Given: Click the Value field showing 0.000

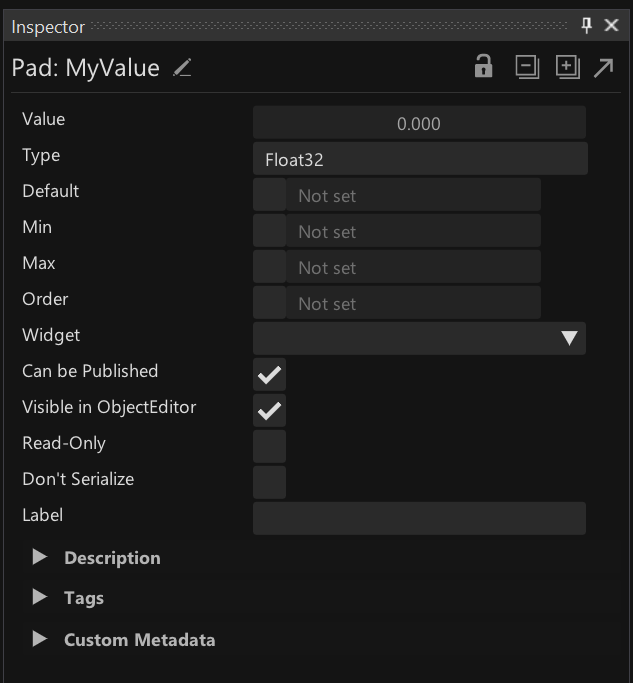Looking at the screenshot, I should (x=419, y=123).
